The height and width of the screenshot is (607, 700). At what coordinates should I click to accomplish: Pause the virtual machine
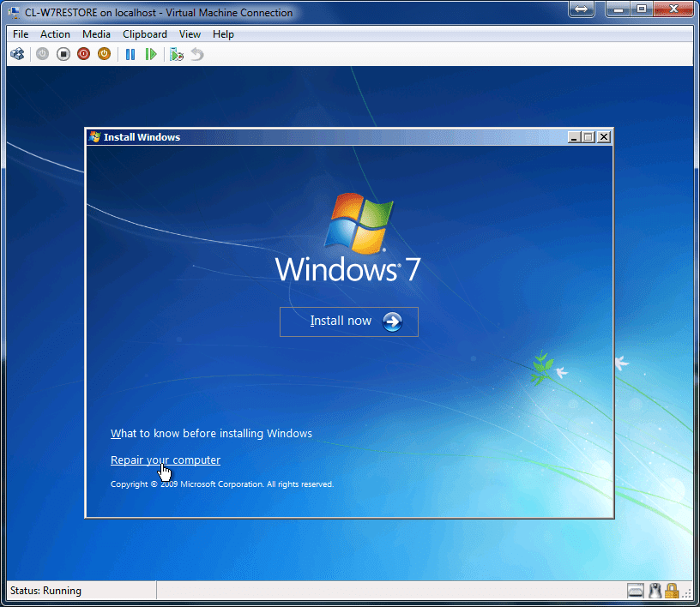[130, 55]
